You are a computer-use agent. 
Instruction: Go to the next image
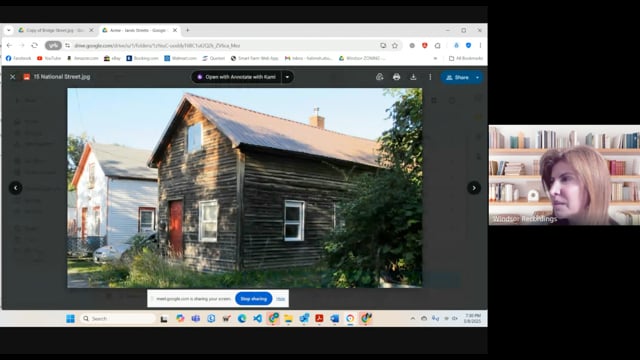click(x=473, y=188)
